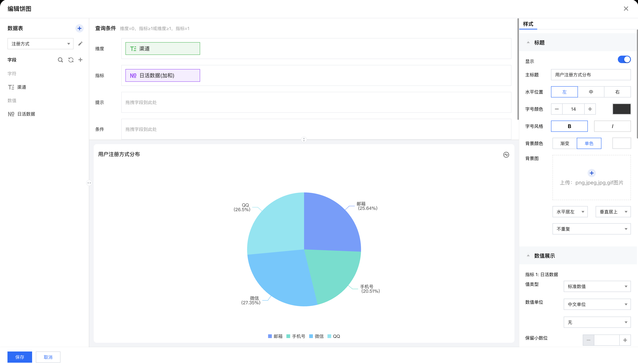The width and height of the screenshot is (638, 364).
Task: Set horizontal position to 中
Action: [x=591, y=92]
